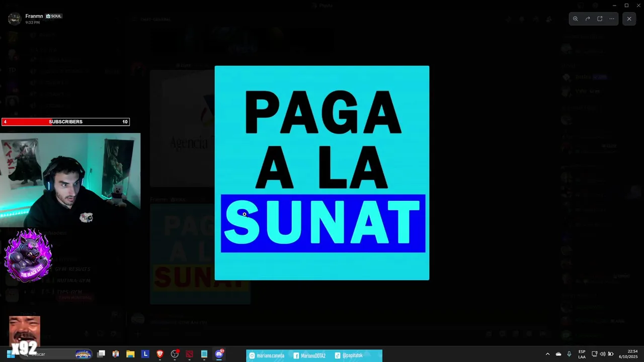Open Dota 2 from the taskbar
Image resolution: width=644 pixels, height=362 pixels.
189,354
